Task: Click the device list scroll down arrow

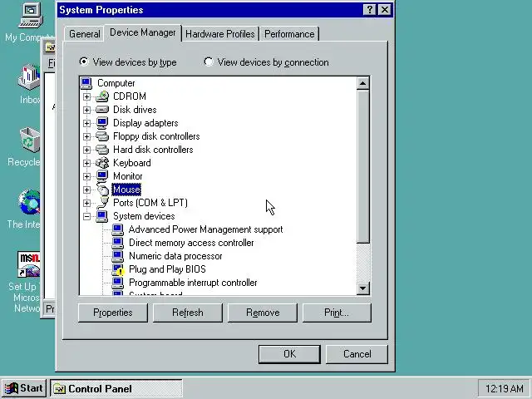Action: click(363, 288)
